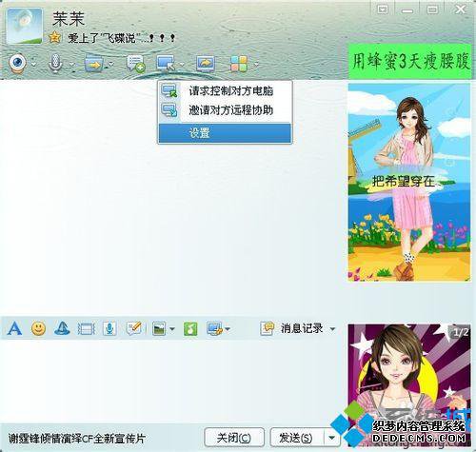Open create discussion group chat icon

click(136, 64)
